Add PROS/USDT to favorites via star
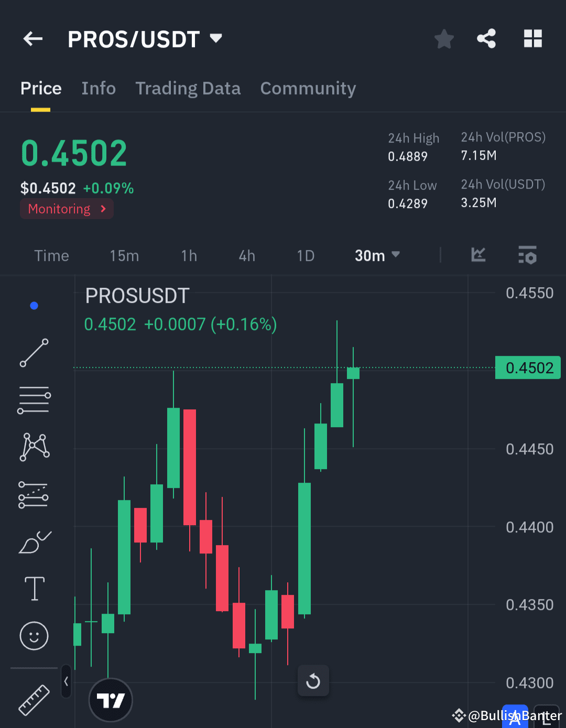 [x=444, y=38]
